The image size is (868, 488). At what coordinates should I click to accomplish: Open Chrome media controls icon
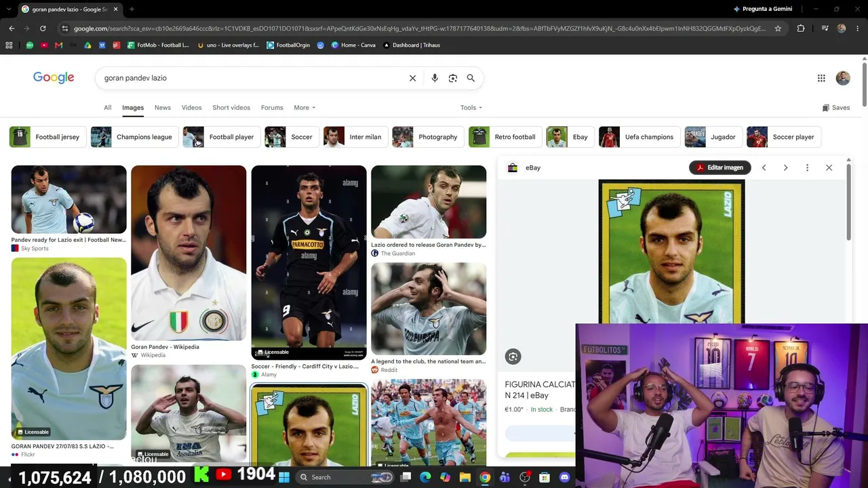pyautogui.click(x=825, y=28)
